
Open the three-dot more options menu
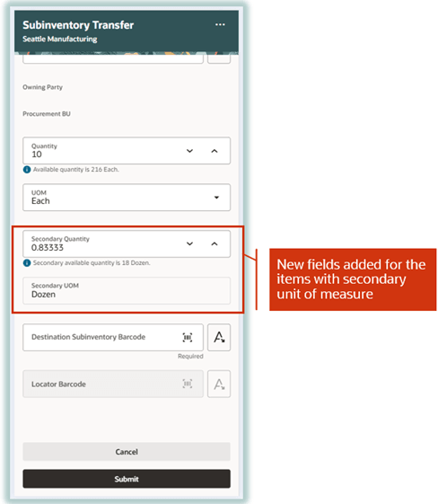pyautogui.click(x=220, y=25)
